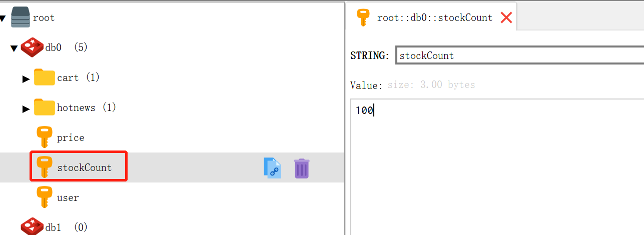Copy stockCount key name icon
The image size is (644, 235).
point(272,168)
